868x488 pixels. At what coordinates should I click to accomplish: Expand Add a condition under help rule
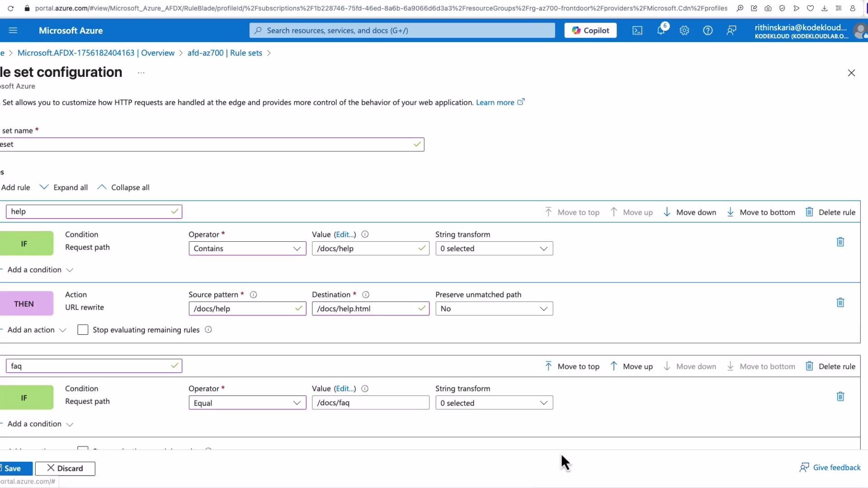click(x=37, y=270)
